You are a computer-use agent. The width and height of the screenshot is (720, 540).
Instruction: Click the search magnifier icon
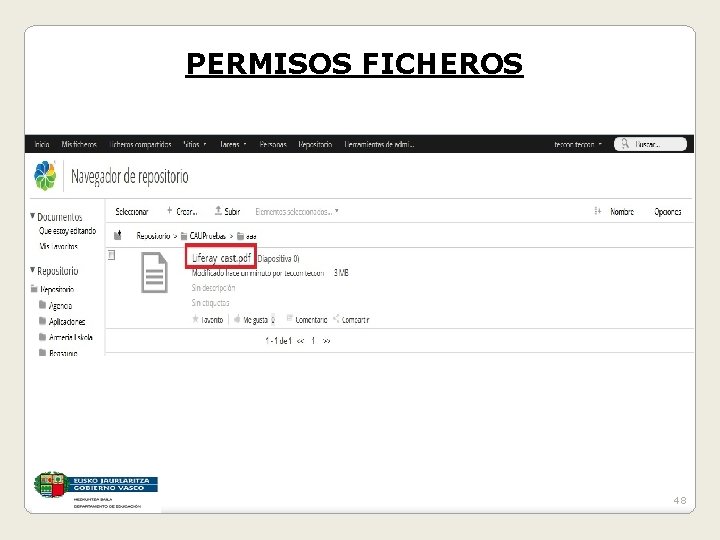point(625,144)
